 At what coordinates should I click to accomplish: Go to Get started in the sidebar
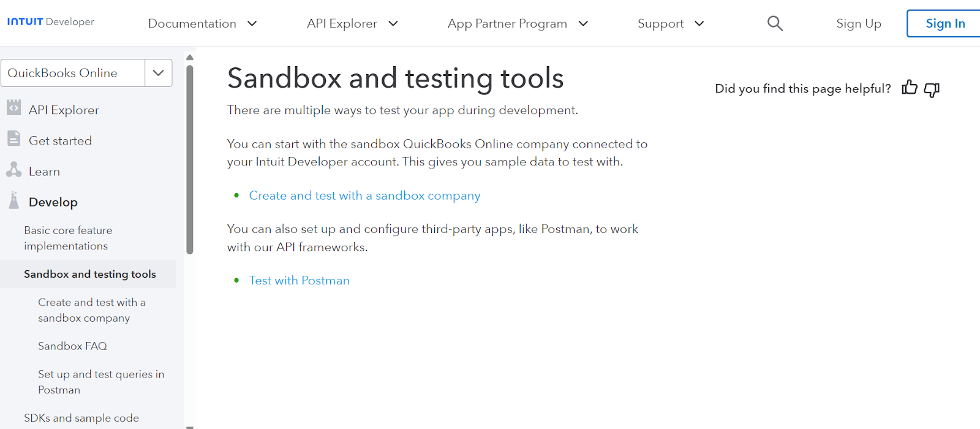point(60,140)
